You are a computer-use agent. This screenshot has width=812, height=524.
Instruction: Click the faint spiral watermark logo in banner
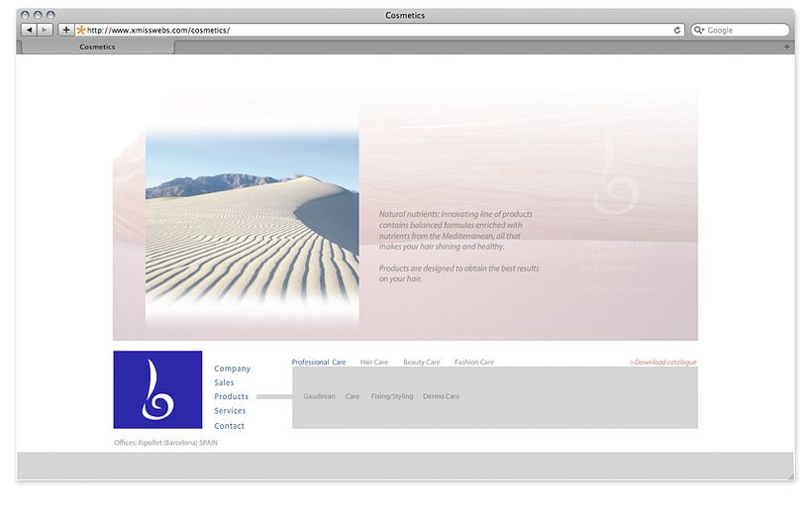[615, 173]
